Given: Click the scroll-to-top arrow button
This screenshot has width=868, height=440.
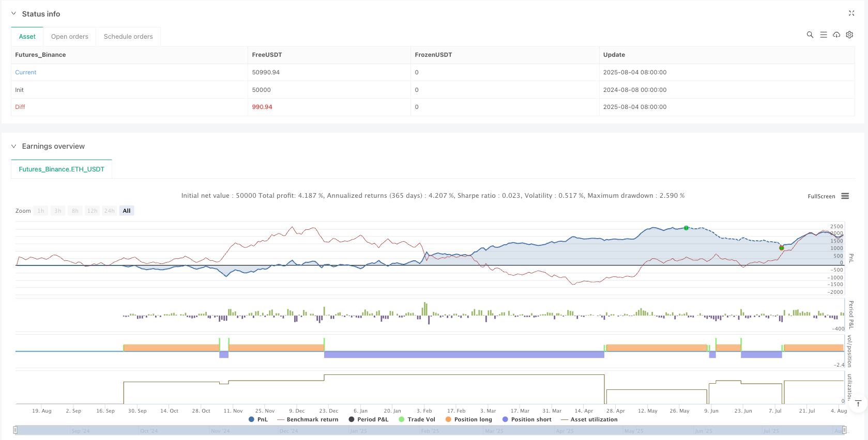Looking at the screenshot, I should pyautogui.click(x=858, y=403).
